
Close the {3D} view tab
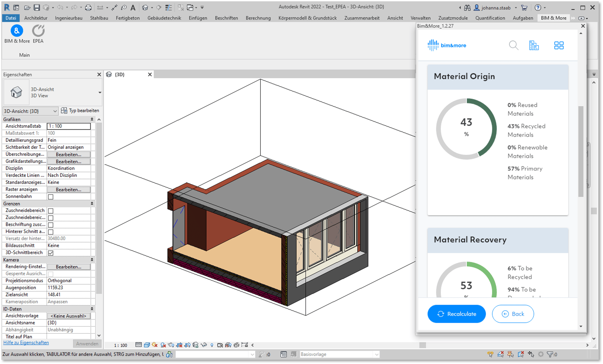click(150, 74)
